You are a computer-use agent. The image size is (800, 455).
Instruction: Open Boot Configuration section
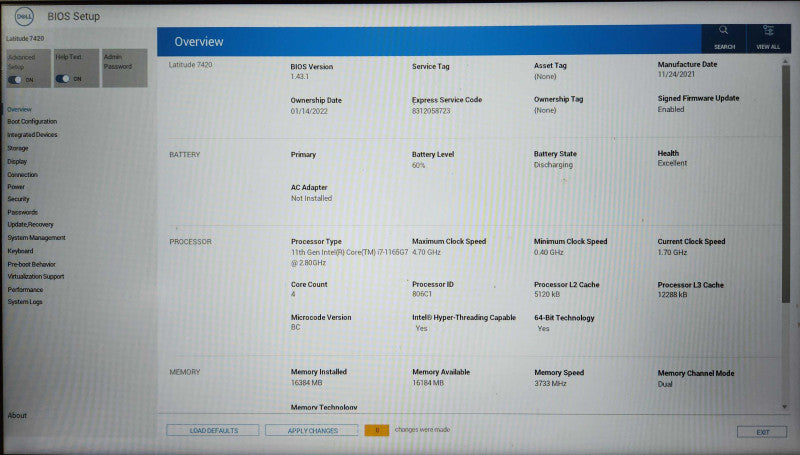32,121
